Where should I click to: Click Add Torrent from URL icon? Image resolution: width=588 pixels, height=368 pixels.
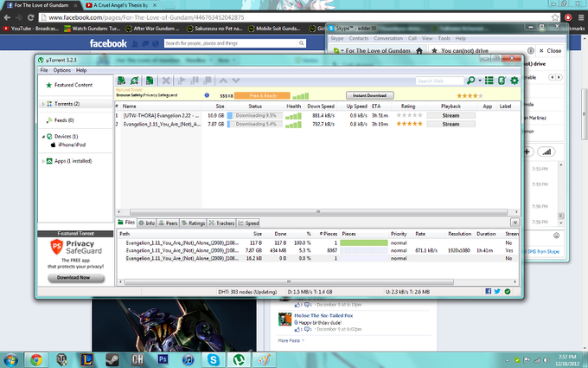tap(134, 81)
